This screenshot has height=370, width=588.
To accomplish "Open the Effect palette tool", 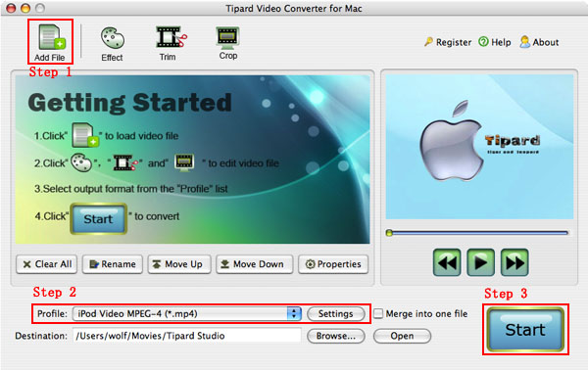I will click(x=112, y=44).
